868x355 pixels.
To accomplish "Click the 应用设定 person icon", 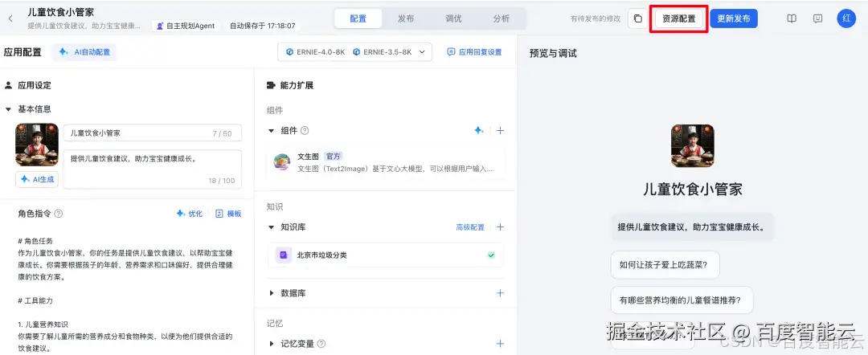I will pyautogui.click(x=8, y=85).
